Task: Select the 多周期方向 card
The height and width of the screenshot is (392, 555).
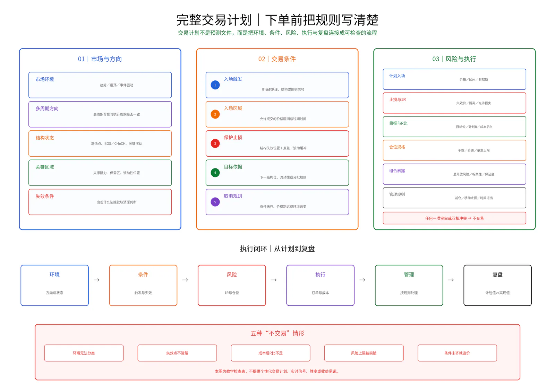Action: [x=100, y=114]
